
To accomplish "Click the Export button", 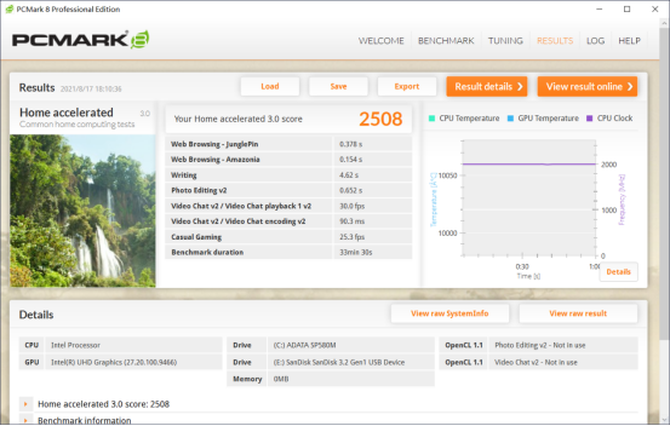I will coord(406,87).
